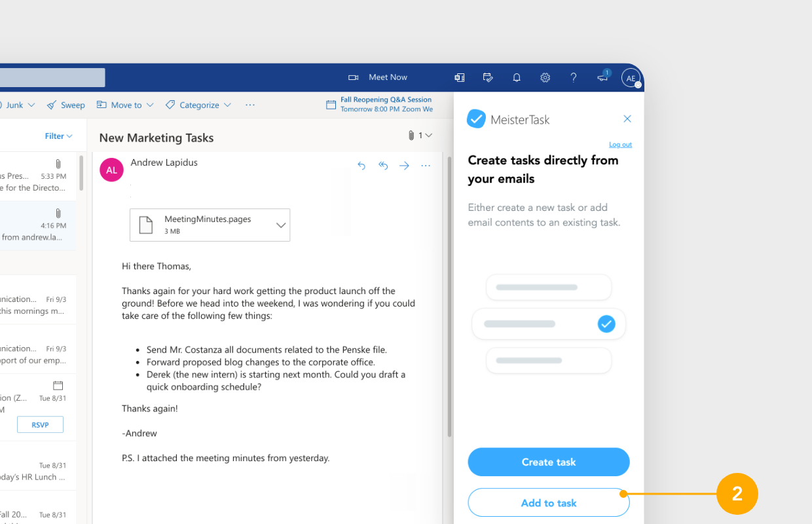The image size is (812, 524).
Task: Click the paperclip icon on the 5:33 PM email
Action: coord(58,164)
